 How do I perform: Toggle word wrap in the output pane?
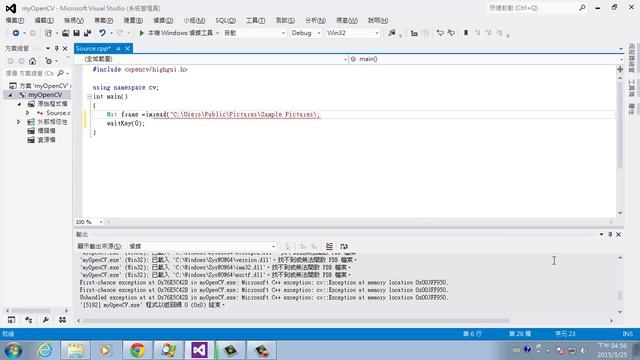coord(344,246)
